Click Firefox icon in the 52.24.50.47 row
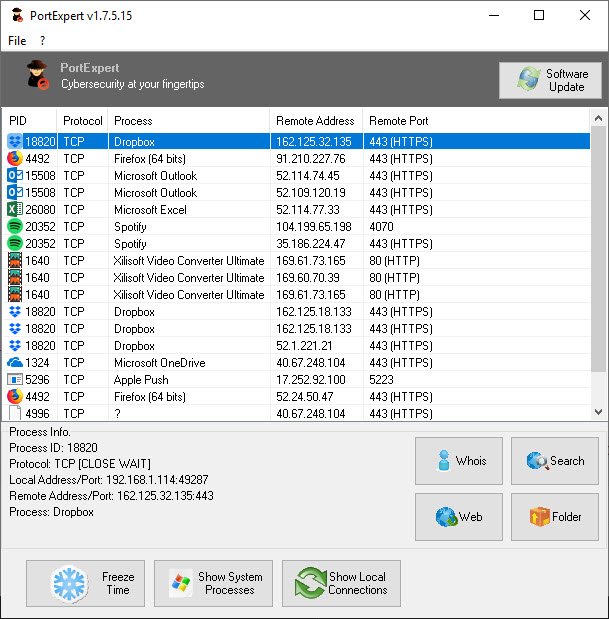The width and height of the screenshot is (609, 619). (15, 396)
